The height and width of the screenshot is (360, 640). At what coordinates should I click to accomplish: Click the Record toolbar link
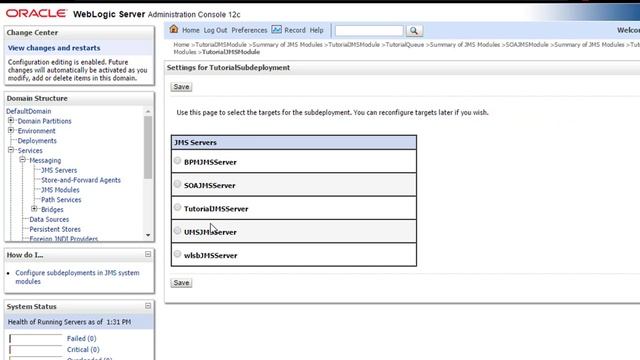pos(295,30)
